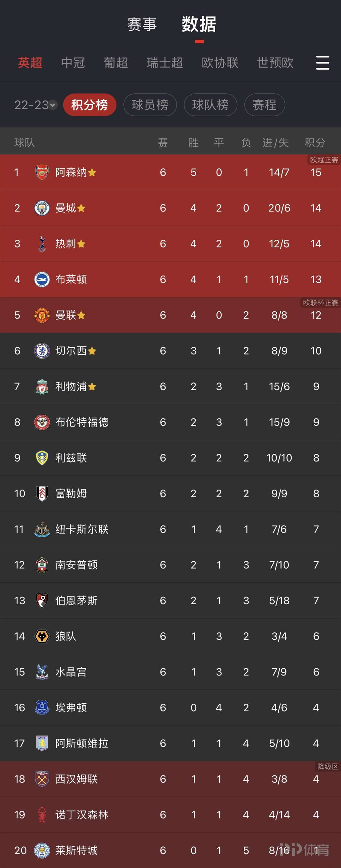The image size is (341, 868).
Task: Tap the Liverpool club crest
Action: pos(42,386)
